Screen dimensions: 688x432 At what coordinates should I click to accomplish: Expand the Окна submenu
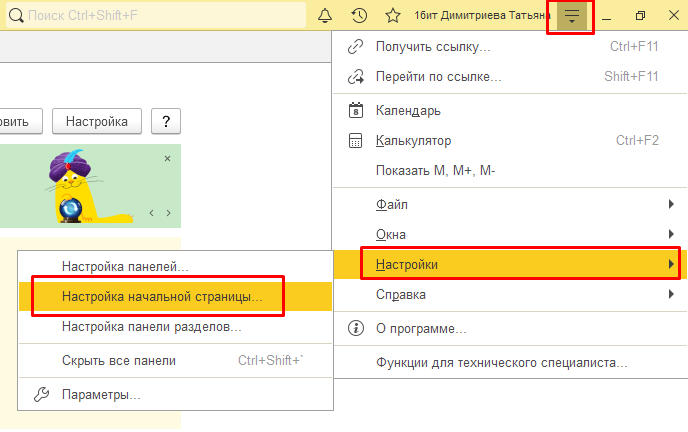point(510,234)
